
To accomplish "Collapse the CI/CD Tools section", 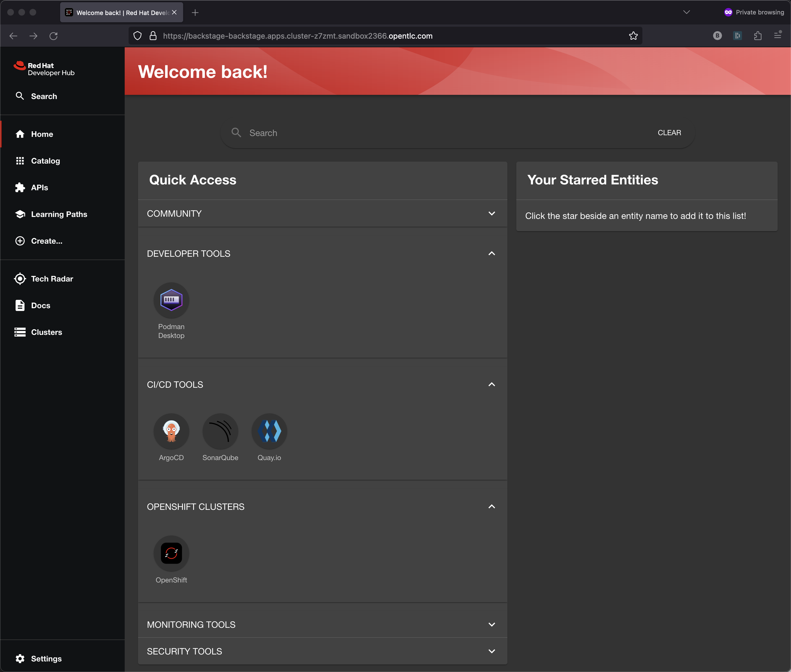I will pos(491,385).
